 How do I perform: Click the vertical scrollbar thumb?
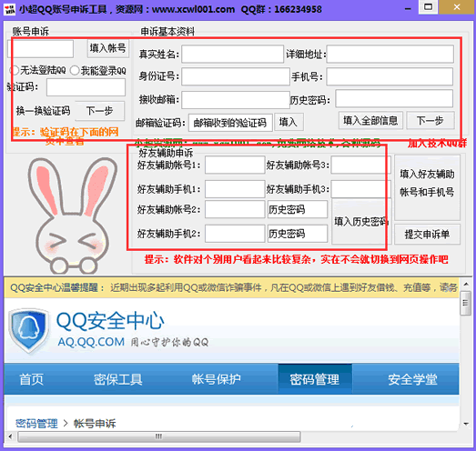pyautogui.click(x=466, y=303)
